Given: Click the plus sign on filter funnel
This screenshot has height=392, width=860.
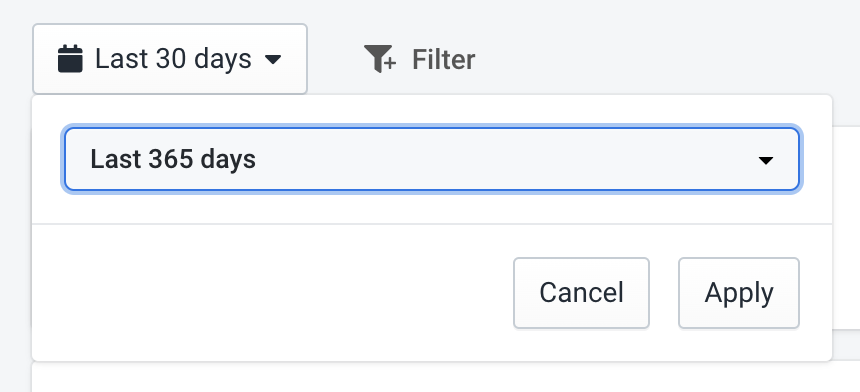Looking at the screenshot, I should pos(389,64).
